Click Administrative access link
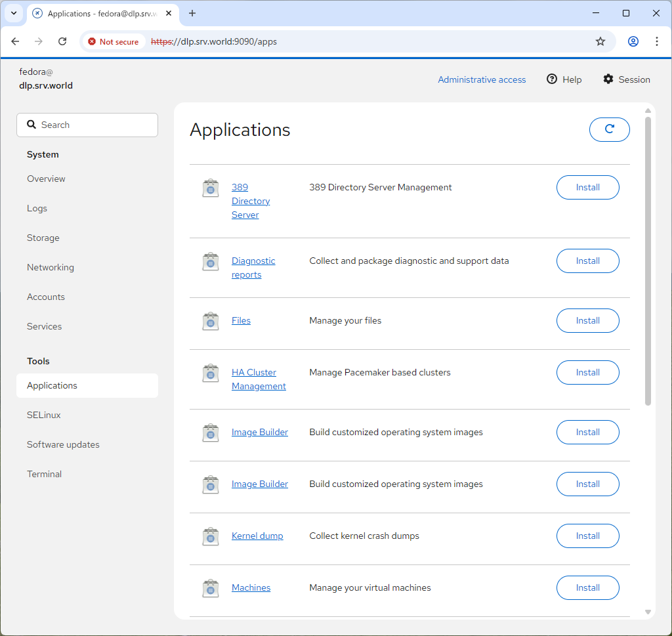Image resolution: width=672 pixels, height=636 pixels. click(482, 79)
